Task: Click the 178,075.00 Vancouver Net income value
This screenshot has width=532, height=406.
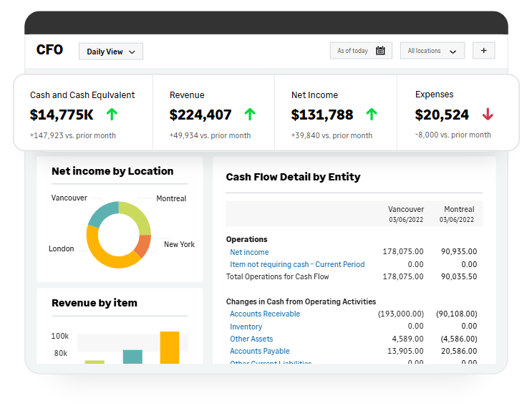Action: (403, 251)
